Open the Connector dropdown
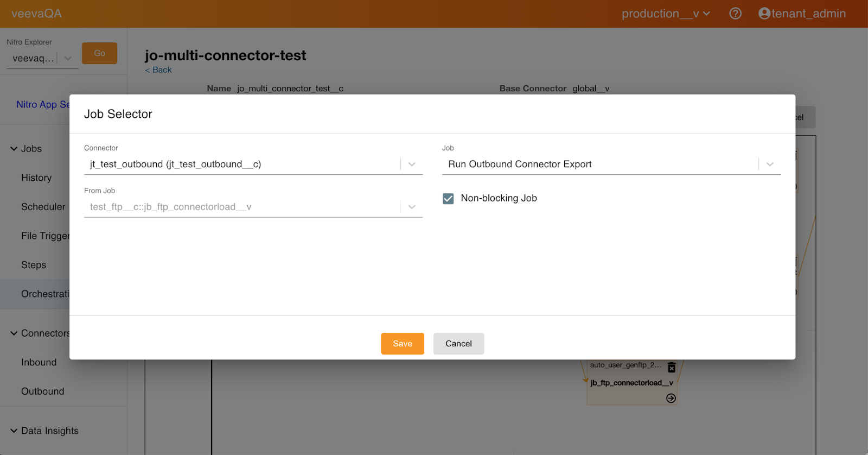The width and height of the screenshot is (868, 455). tap(412, 164)
